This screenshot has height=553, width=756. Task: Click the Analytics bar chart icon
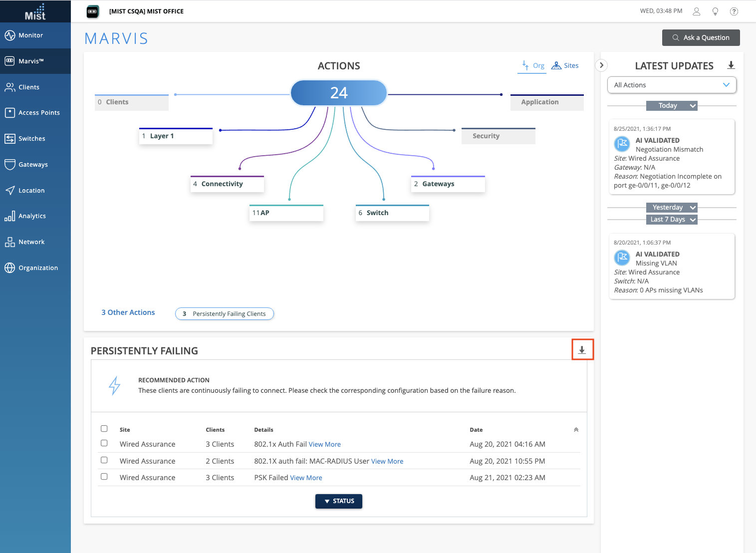9,216
